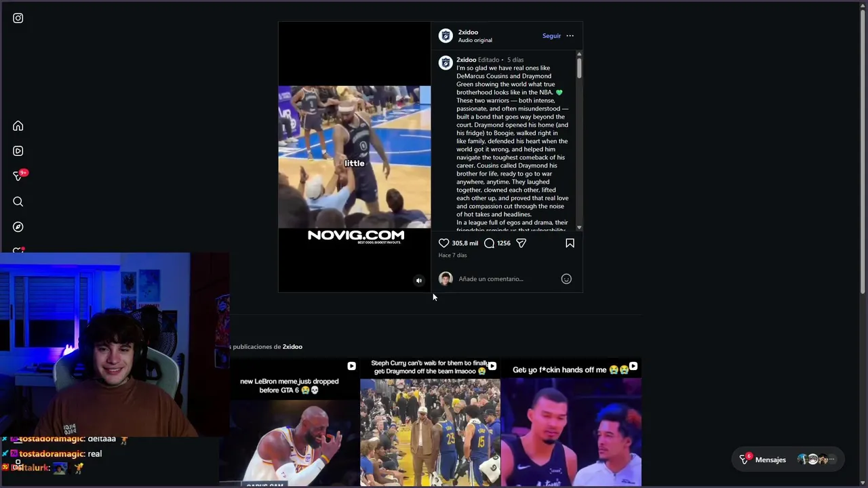868x488 pixels.
Task: Mute the video audio
Action: click(419, 281)
